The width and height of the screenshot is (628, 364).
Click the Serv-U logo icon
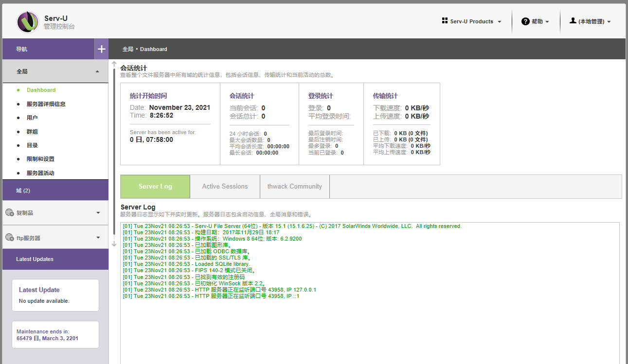click(28, 22)
